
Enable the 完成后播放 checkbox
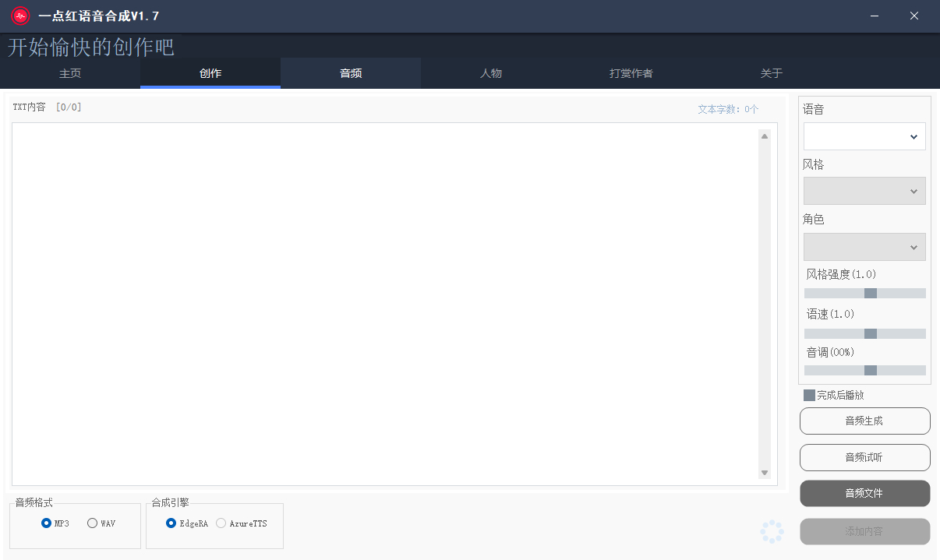click(x=809, y=395)
